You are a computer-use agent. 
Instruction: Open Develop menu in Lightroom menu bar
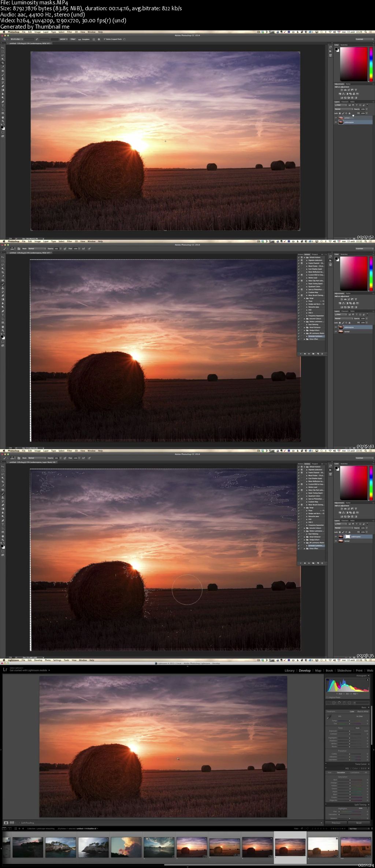(x=38, y=660)
